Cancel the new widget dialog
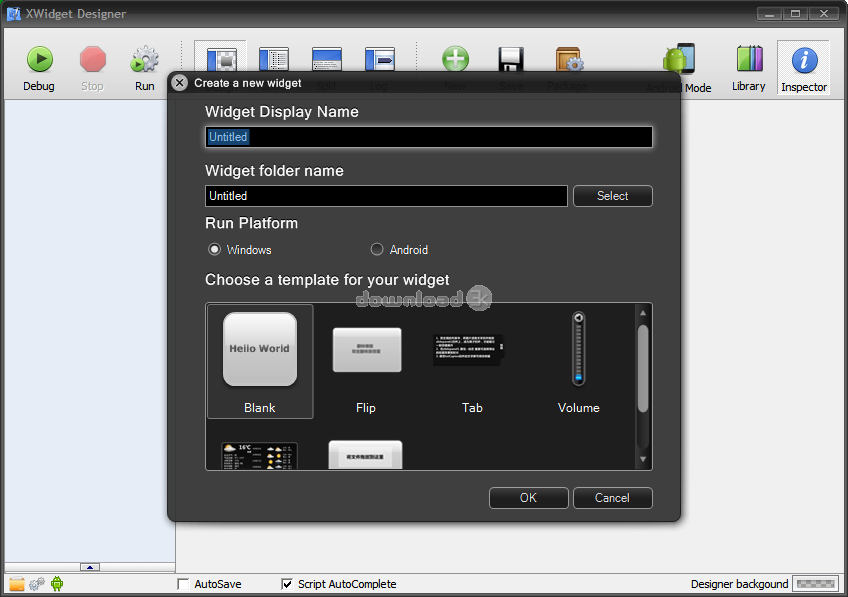848x597 pixels. [613, 498]
